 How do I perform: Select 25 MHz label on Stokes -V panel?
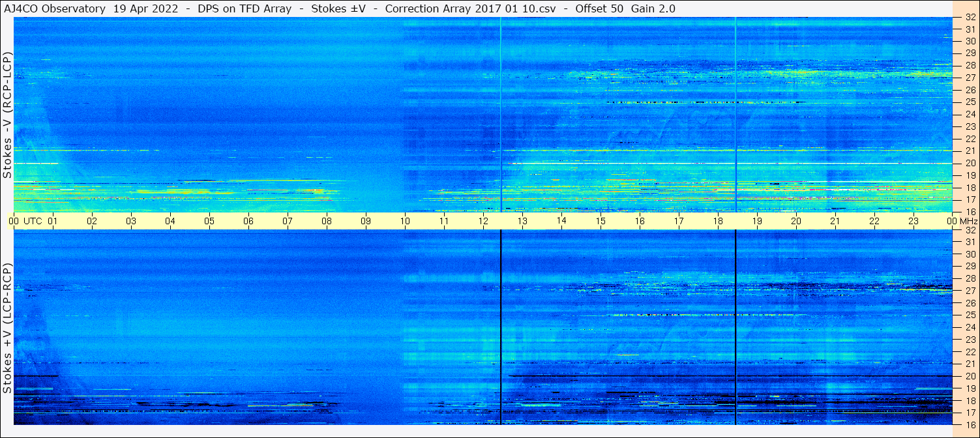[x=970, y=102]
